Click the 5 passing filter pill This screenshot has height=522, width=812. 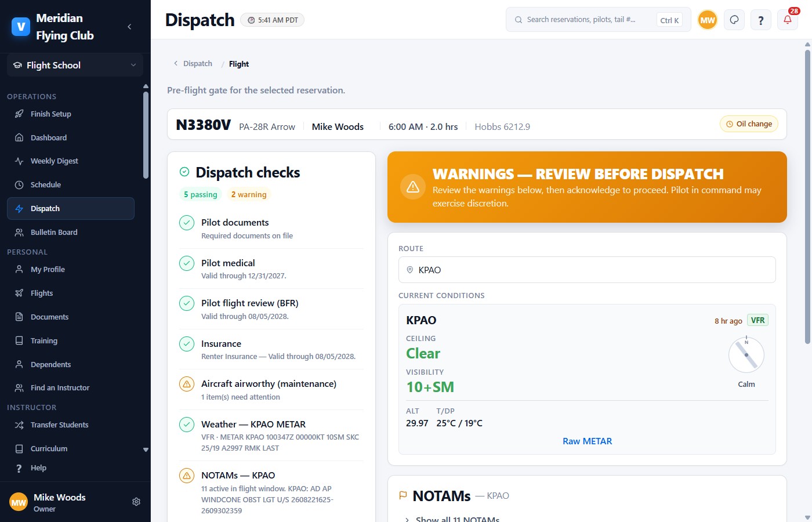201,195
